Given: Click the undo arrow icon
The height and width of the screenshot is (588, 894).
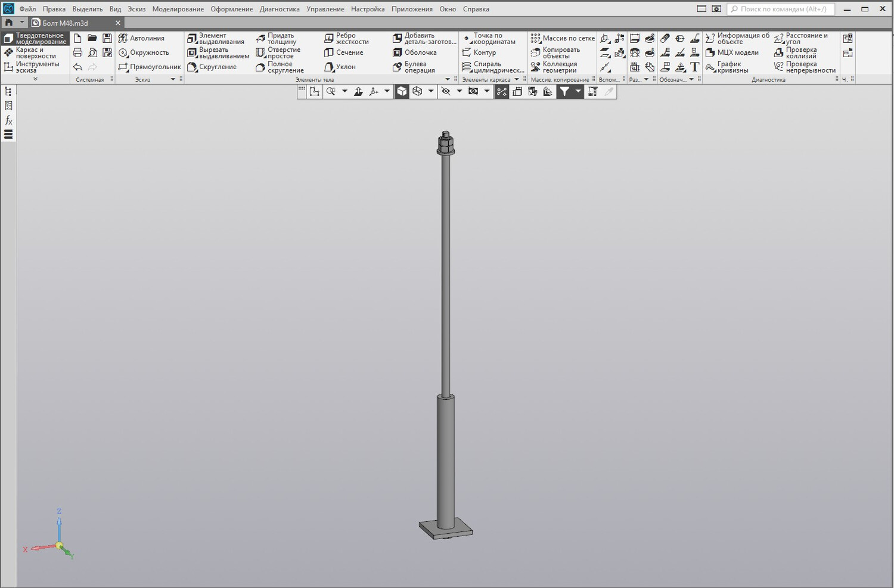Looking at the screenshot, I should click(77, 67).
